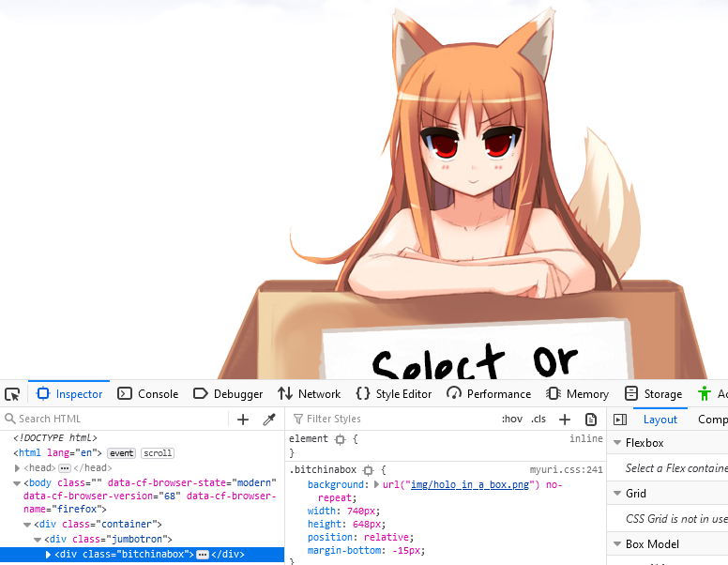Activate the eyedropper color picker

(269, 420)
